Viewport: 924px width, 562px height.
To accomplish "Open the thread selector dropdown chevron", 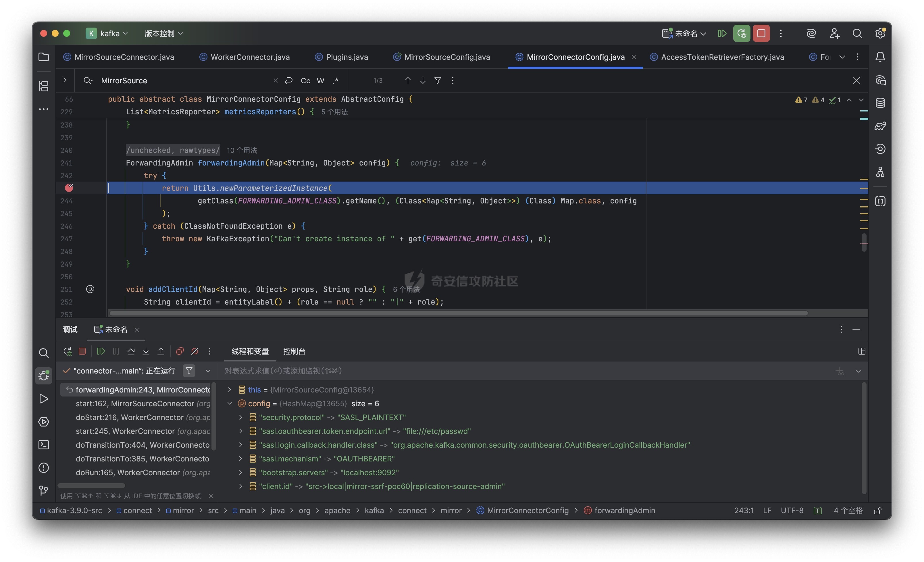I will (208, 371).
